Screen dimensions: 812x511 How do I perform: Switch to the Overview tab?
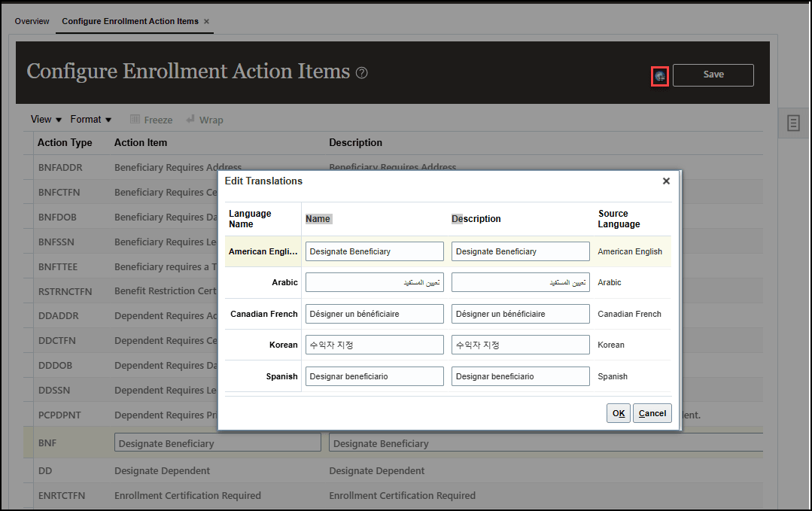[x=32, y=21]
